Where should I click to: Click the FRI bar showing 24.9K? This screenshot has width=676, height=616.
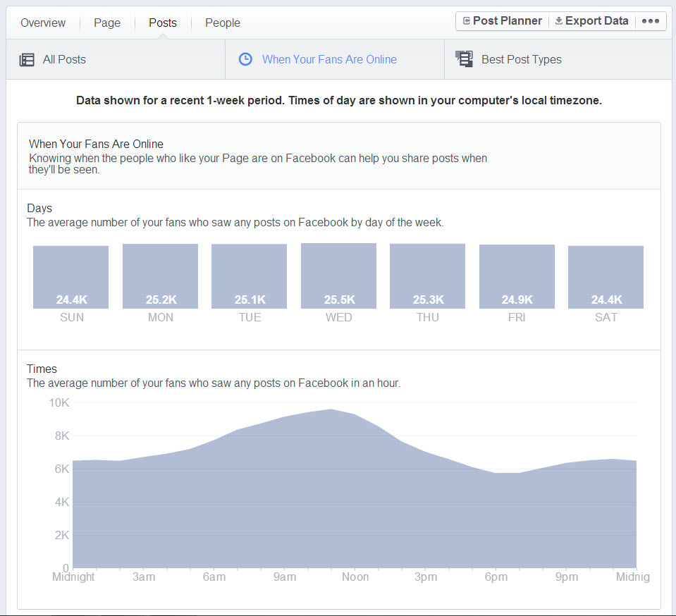click(516, 276)
